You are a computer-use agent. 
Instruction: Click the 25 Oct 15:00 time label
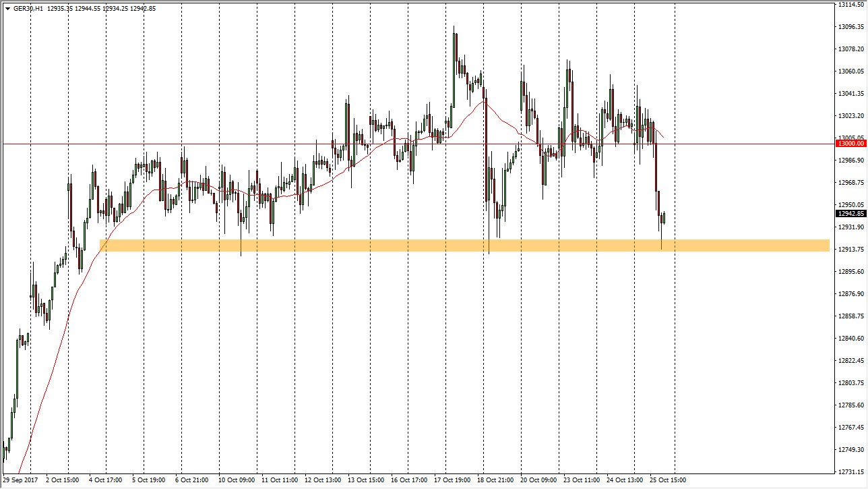tap(667, 480)
